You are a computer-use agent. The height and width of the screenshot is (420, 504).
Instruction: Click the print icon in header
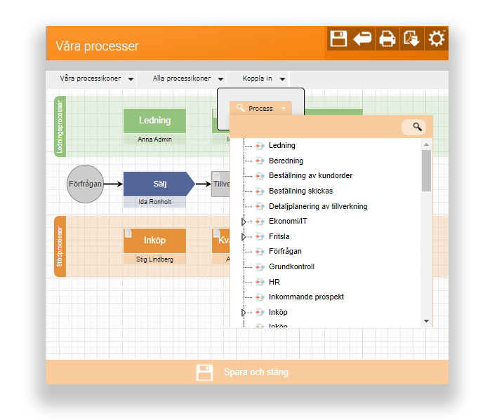(387, 39)
